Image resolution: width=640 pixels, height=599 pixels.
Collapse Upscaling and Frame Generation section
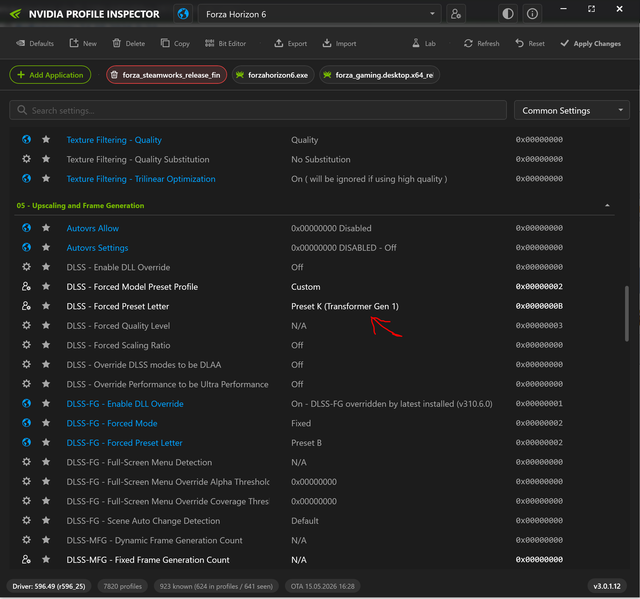click(607, 206)
